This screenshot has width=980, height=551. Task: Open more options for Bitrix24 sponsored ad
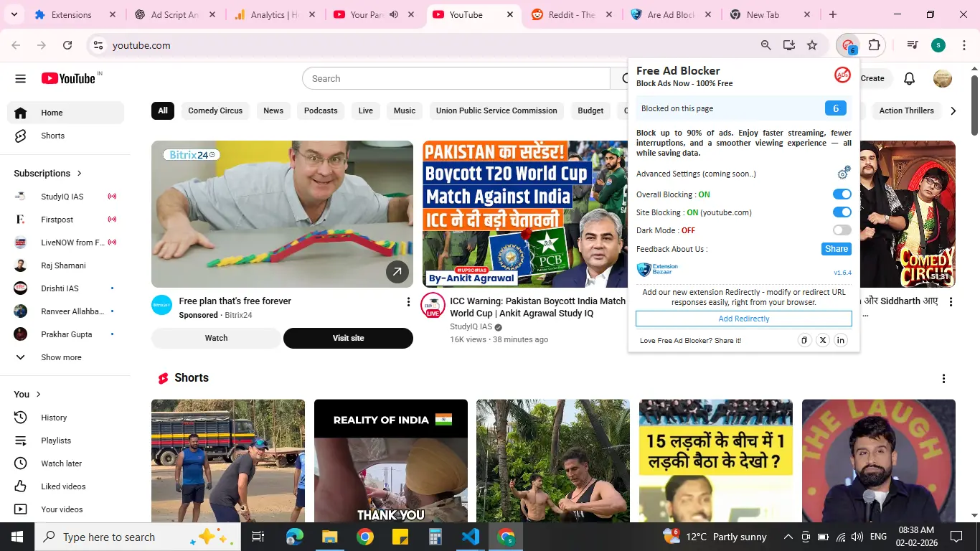click(x=408, y=302)
